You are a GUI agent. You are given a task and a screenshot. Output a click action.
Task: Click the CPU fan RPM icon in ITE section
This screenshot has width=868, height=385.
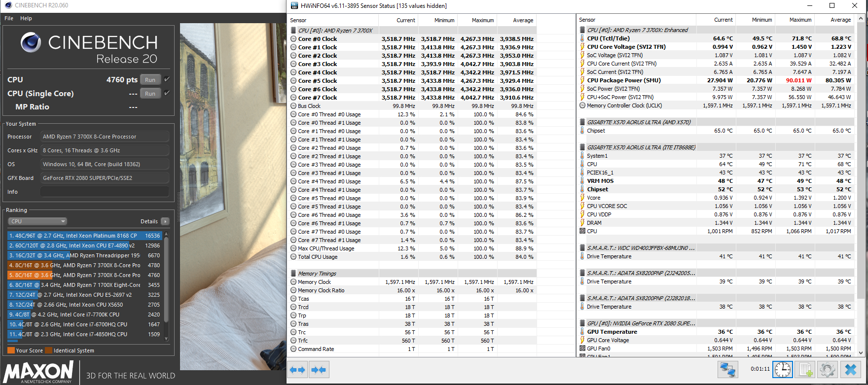(x=582, y=231)
